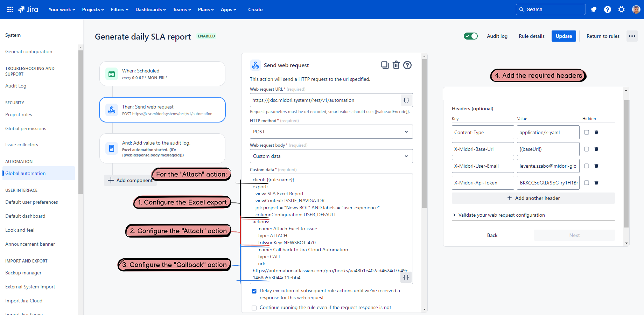The width and height of the screenshot is (644, 315).
Task: Open the app switcher grid icon
Action: (10, 9)
